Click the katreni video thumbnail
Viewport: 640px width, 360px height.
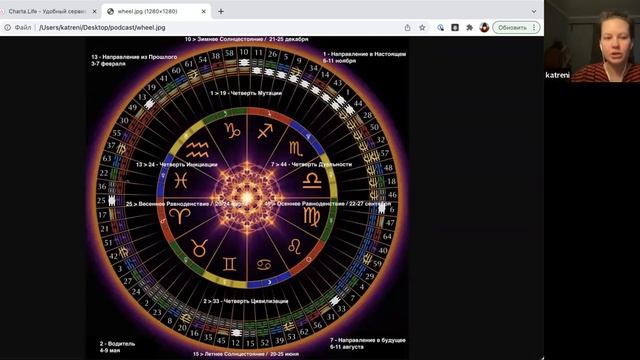pyautogui.click(x=592, y=41)
